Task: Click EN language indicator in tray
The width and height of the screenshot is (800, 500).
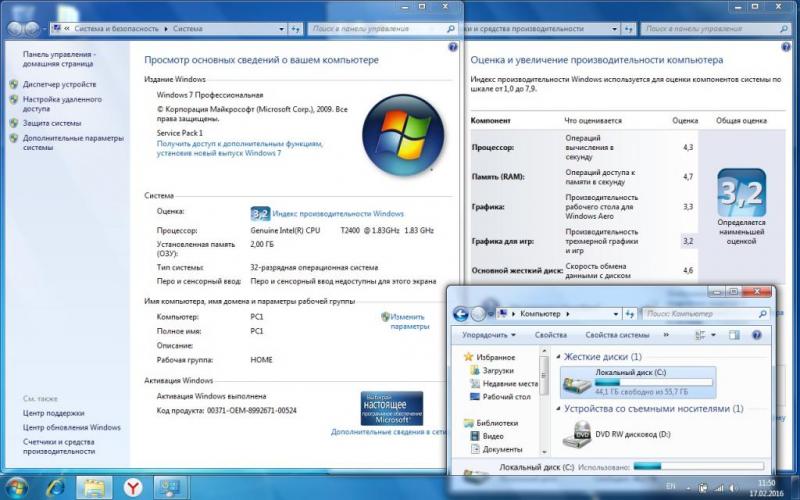Action: 671,488
